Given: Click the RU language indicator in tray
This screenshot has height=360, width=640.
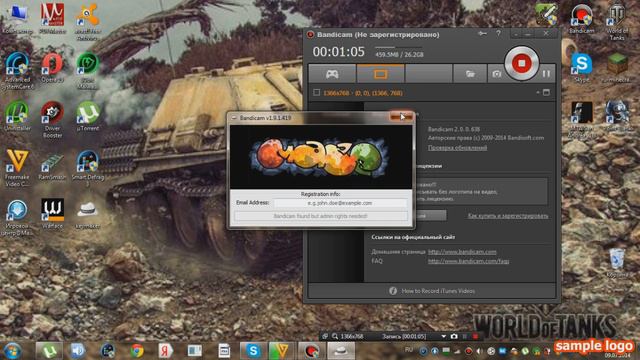Looking at the screenshot, I should [409, 350].
